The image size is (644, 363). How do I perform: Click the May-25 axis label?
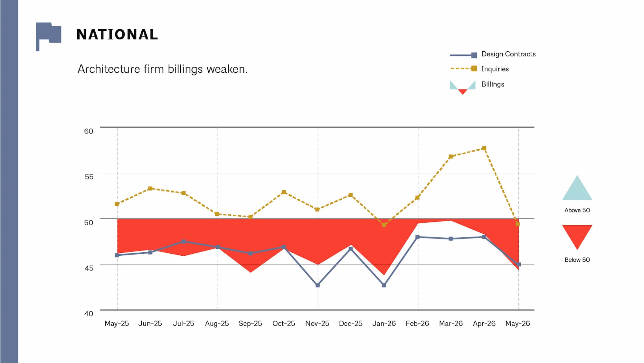pos(117,323)
